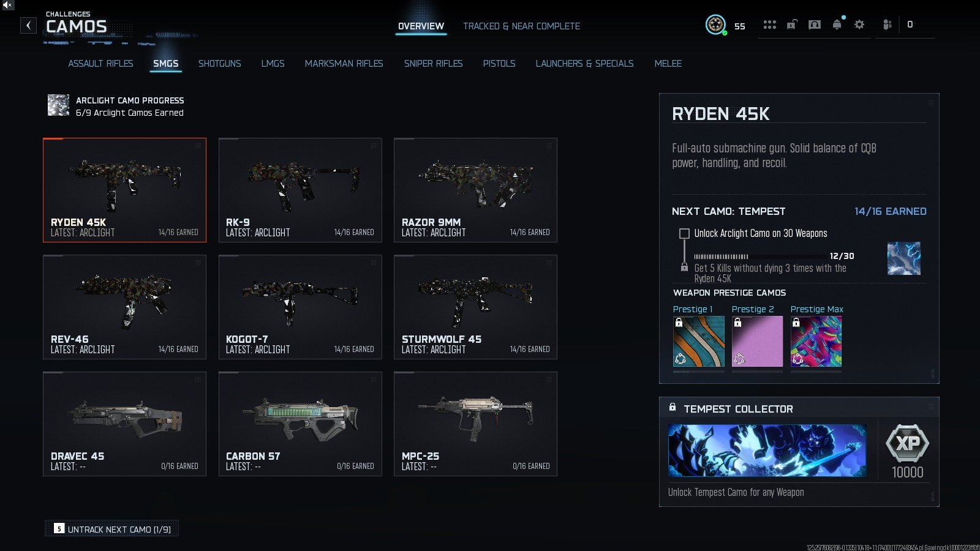Open the notifications bell
The height and width of the screenshot is (551, 980).
pos(837,24)
